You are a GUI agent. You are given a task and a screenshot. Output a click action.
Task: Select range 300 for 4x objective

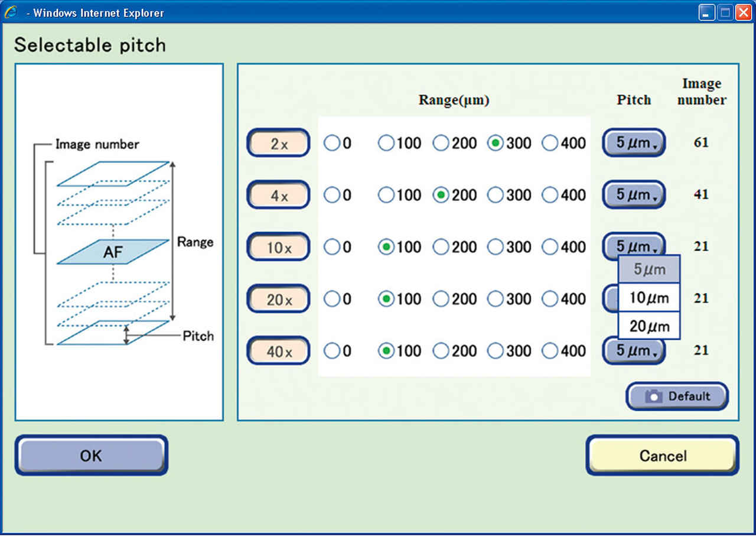(496, 195)
